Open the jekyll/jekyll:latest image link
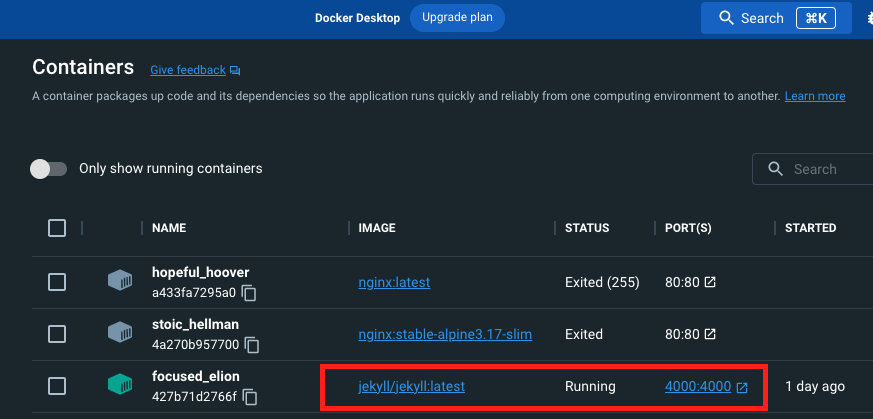The image size is (873, 419). pos(411,386)
